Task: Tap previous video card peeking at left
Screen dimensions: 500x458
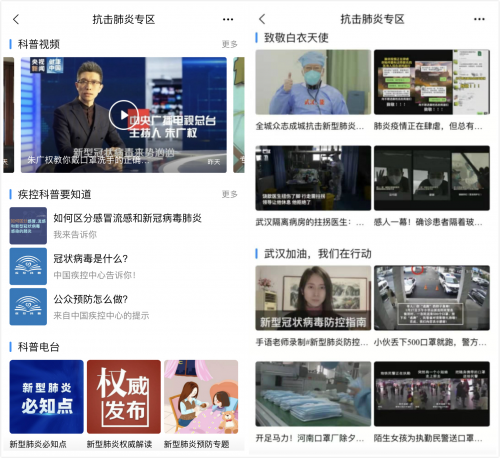Action: tap(9, 115)
